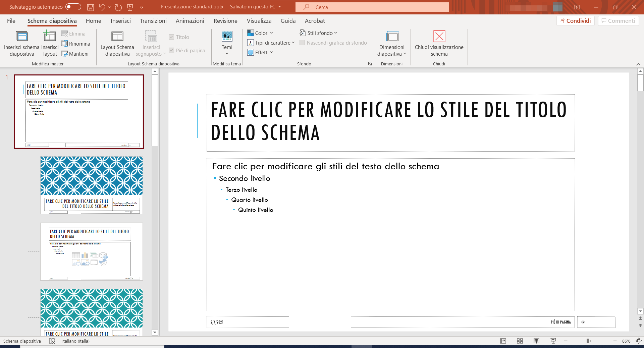Click the zoom slider handle

click(587, 341)
